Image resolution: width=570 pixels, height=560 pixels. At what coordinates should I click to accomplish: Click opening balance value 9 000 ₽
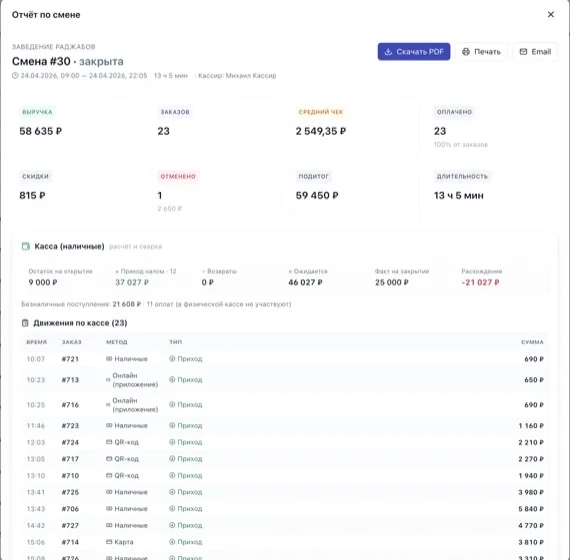(x=43, y=283)
